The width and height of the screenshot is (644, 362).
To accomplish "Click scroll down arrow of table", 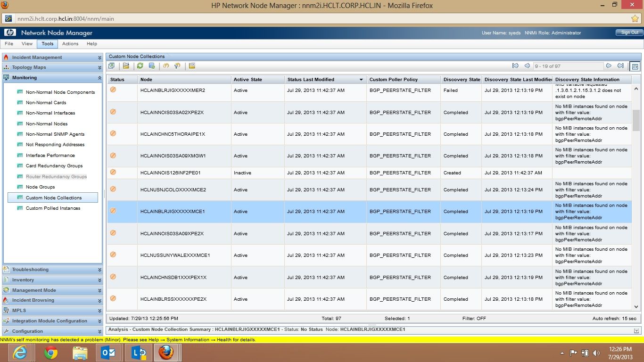I will (x=636, y=306).
